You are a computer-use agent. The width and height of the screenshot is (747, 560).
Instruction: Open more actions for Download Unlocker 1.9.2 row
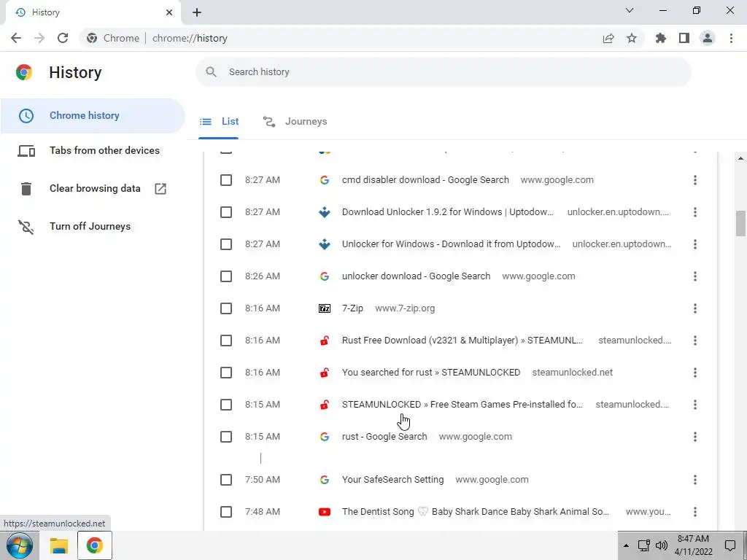[695, 212]
